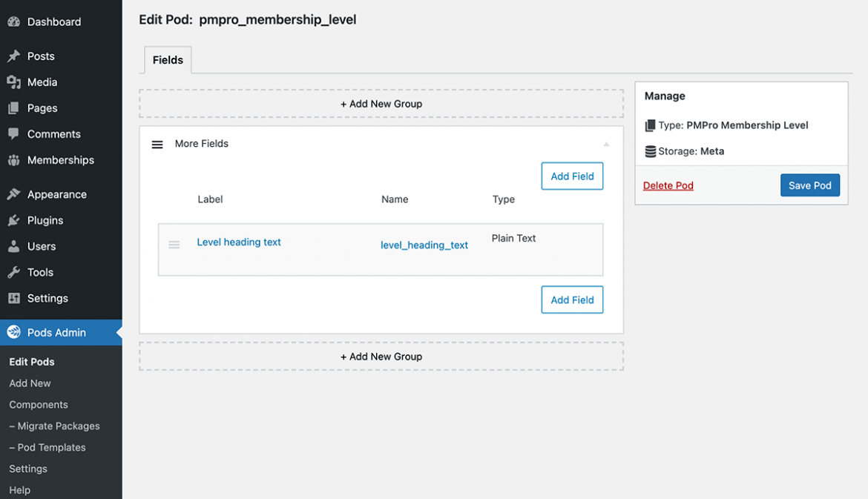868x499 pixels.
Task: Click the Delete Pod link
Action: pyautogui.click(x=668, y=185)
